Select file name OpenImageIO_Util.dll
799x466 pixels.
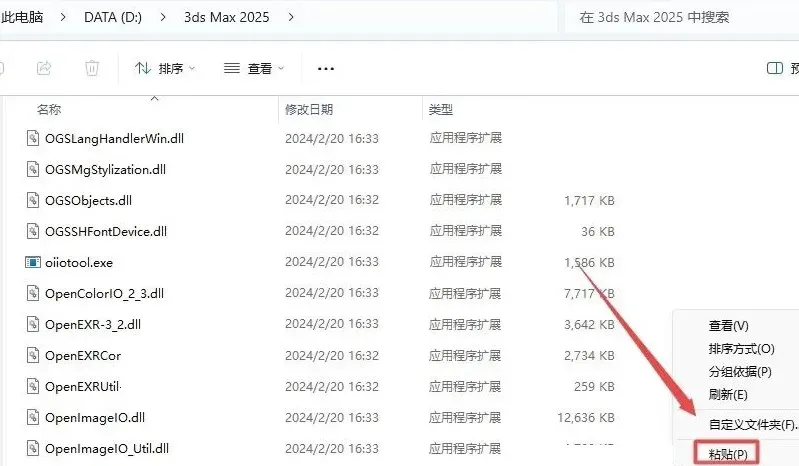107,449
